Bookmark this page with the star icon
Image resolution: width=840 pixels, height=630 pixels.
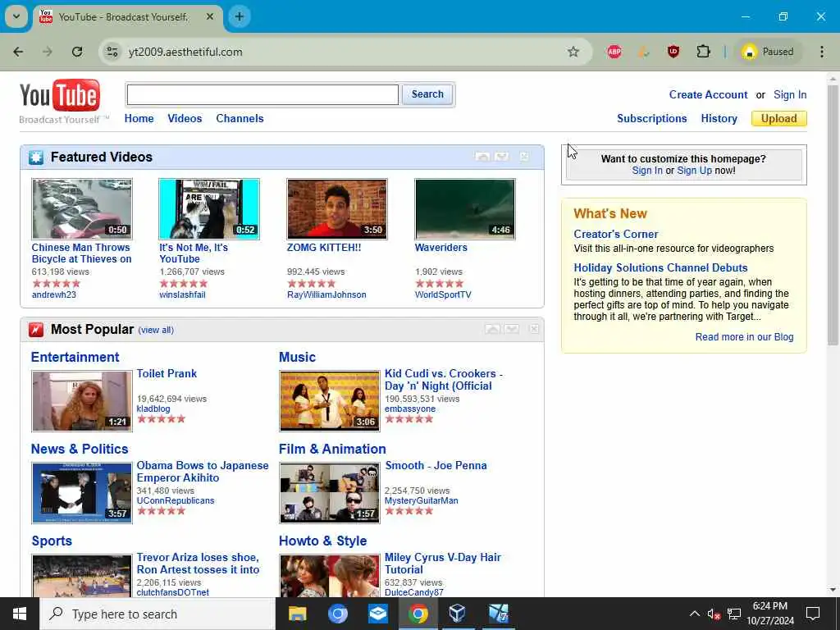tap(573, 52)
